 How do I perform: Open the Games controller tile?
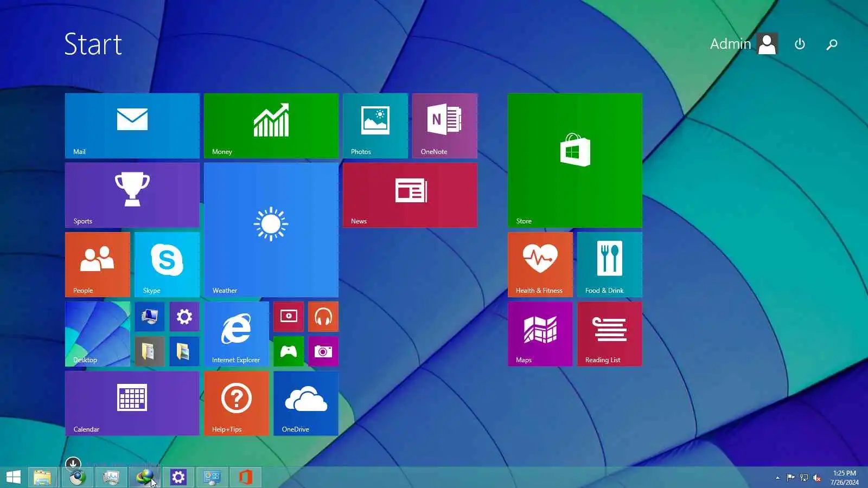coord(289,351)
